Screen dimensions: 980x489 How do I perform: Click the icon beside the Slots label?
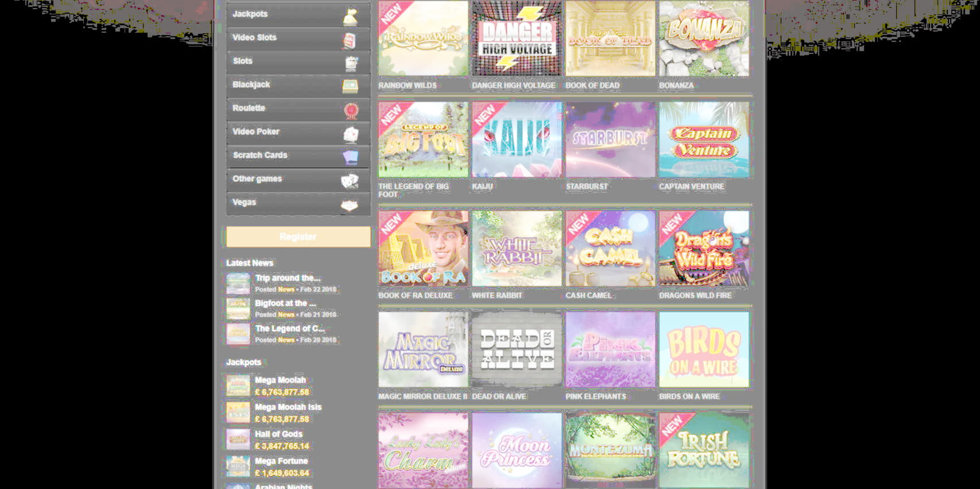point(351,63)
